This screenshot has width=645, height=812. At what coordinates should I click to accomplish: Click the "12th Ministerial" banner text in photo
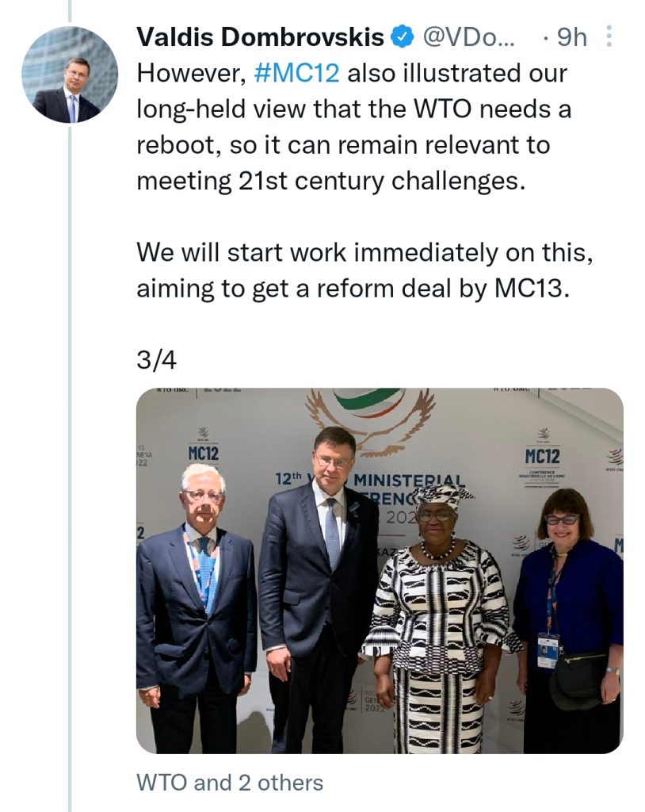[x=371, y=480]
